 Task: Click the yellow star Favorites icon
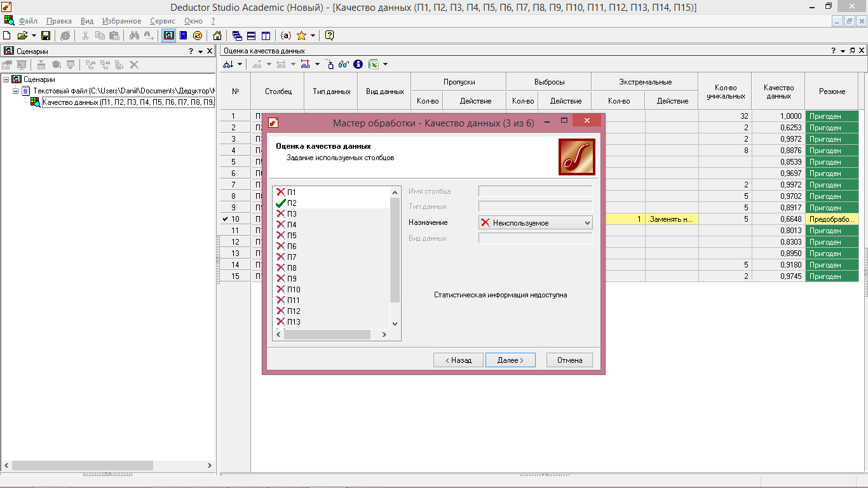[x=301, y=36]
